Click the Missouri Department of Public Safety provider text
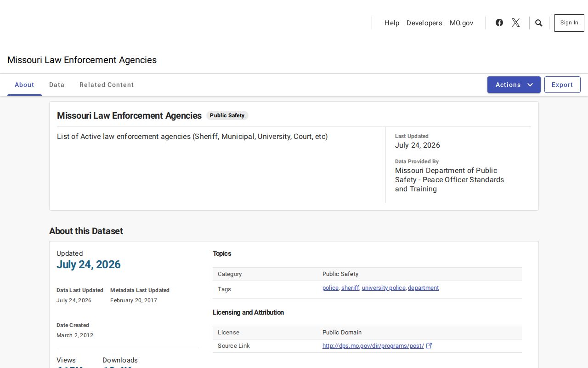This screenshot has height=368, width=588. [449, 180]
